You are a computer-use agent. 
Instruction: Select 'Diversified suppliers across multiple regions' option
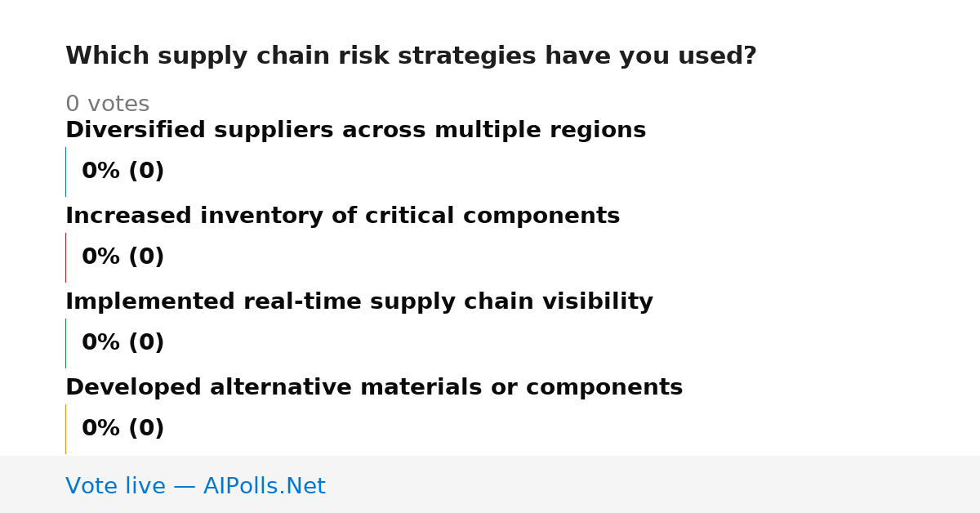point(355,131)
